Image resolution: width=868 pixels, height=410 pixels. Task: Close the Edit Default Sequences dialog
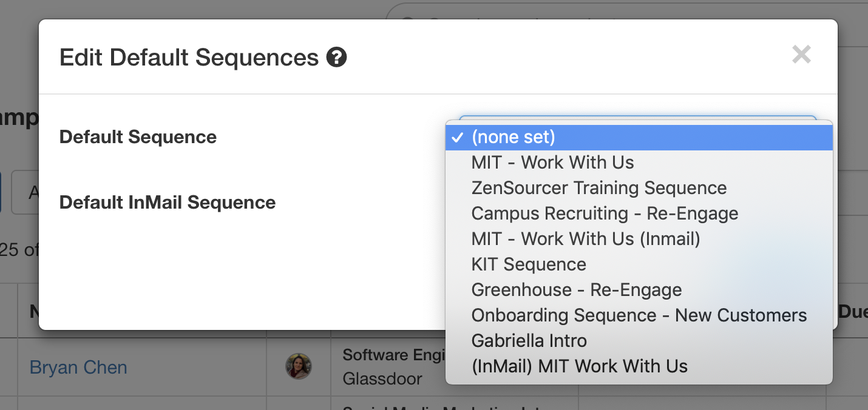coord(801,55)
